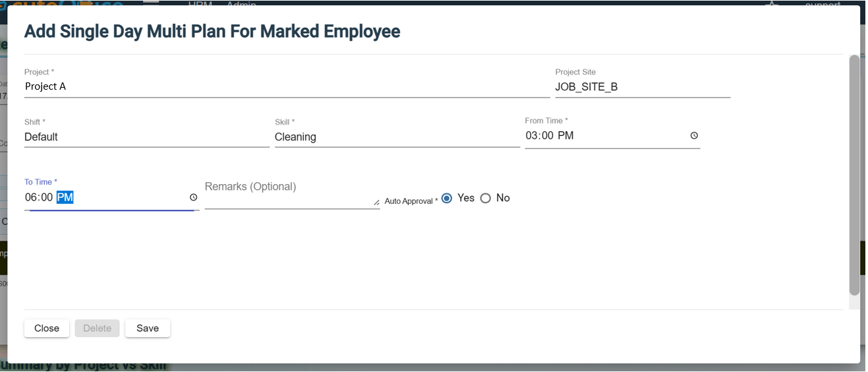Open the Skill dropdown showing Cleaning
The image size is (868, 372).
[397, 137]
